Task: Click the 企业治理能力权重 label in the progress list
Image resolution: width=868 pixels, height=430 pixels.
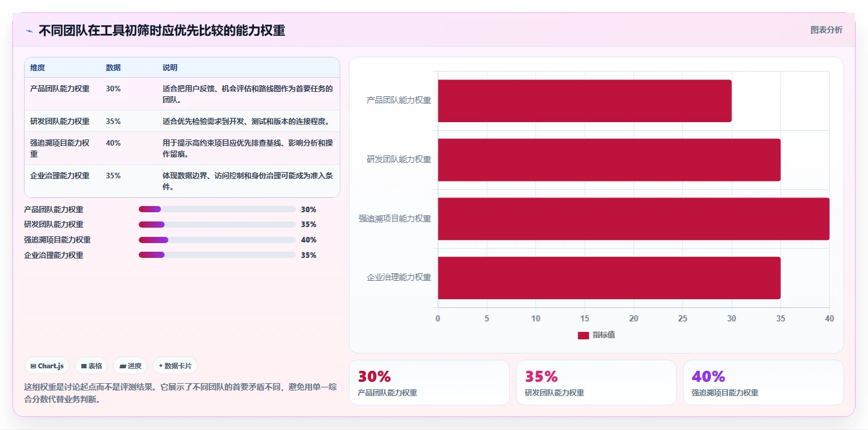Action: click(54, 255)
